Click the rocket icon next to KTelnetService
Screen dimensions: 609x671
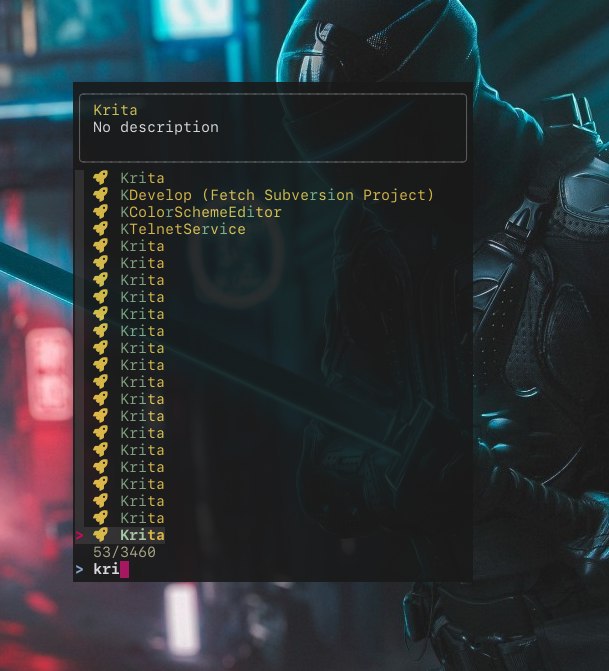(101, 229)
